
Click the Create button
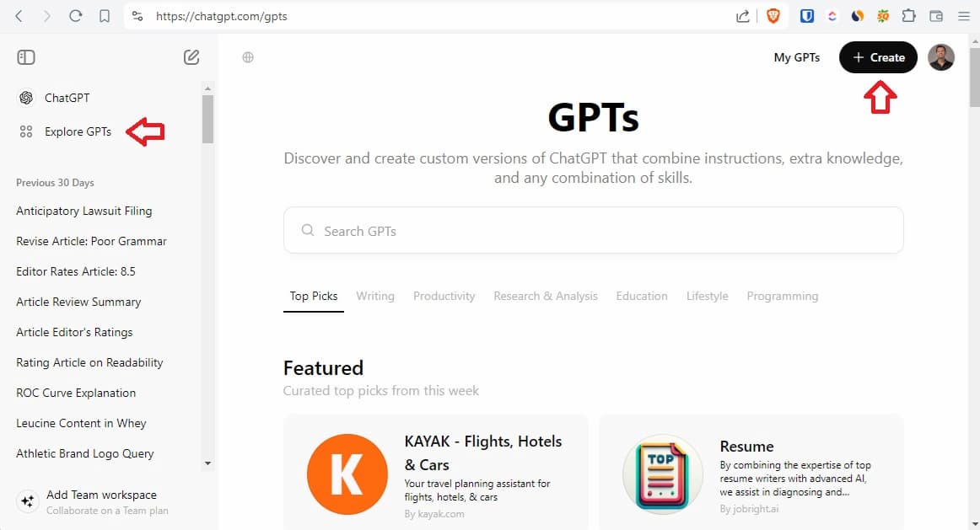point(878,57)
